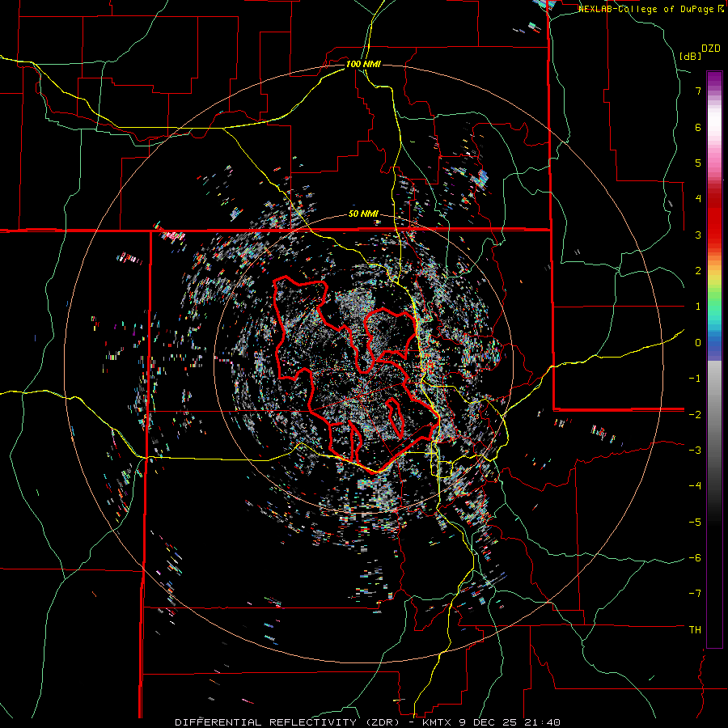728x728 pixels.
Task: Click the "-7" value on color scale
Action: 695,594
